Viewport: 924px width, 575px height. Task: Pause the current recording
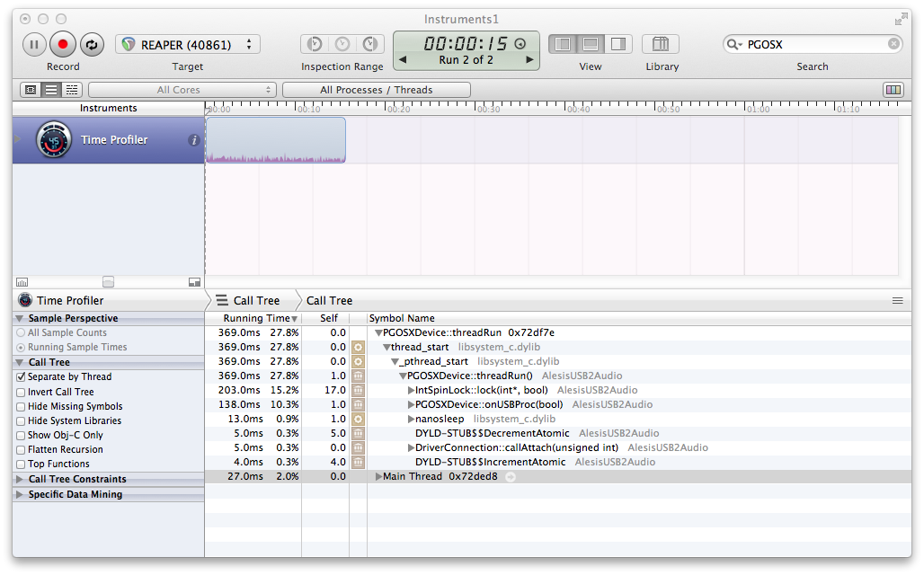(x=34, y=44)
